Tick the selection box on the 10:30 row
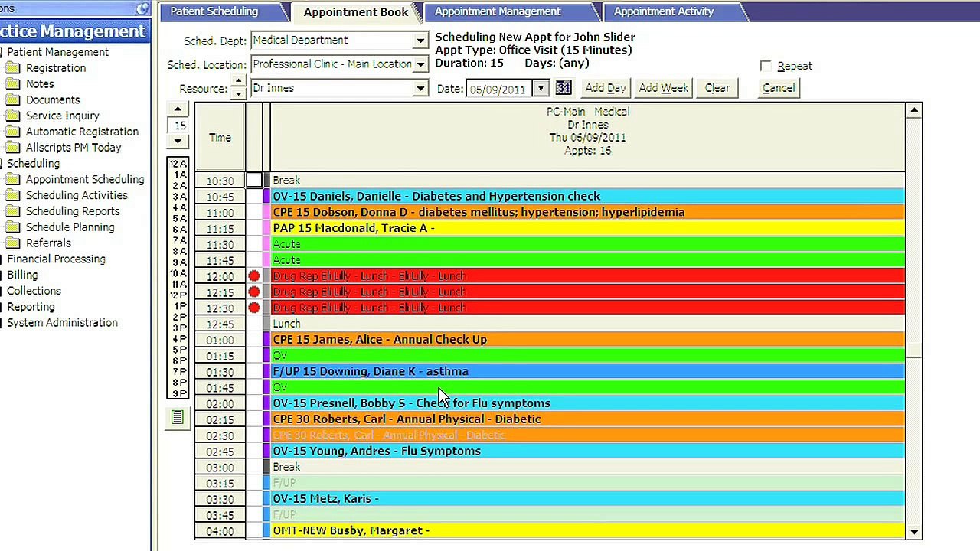Screen dimensions: 980x551 254,181
